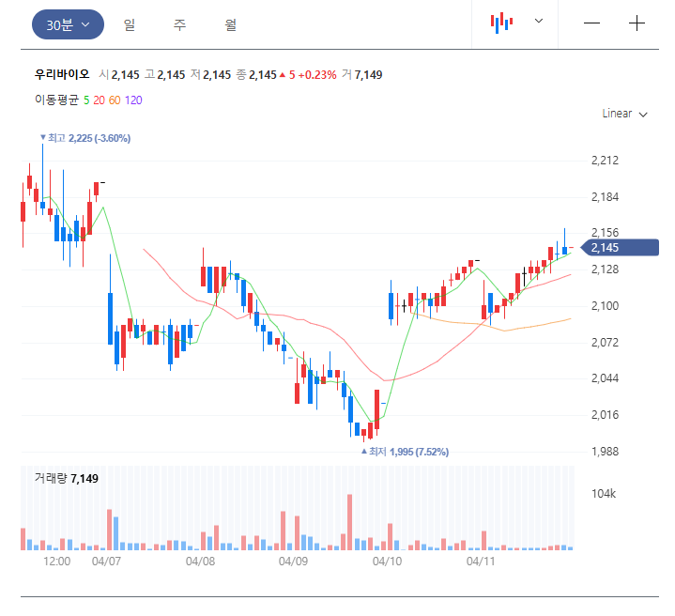Open the Linear scale dropdown
This screenshot has width=675, height=616.
click(624, 114)
